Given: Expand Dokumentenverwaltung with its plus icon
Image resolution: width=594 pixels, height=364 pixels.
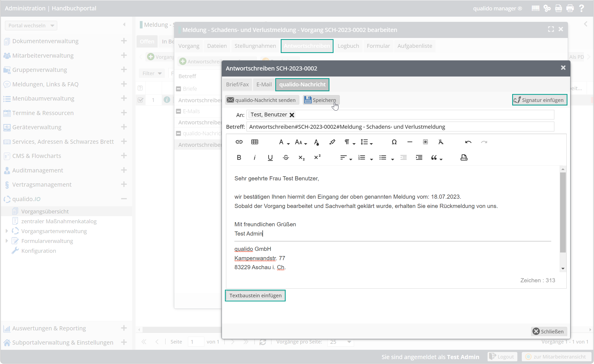Looking at the screenshot, I should [124, 41].
